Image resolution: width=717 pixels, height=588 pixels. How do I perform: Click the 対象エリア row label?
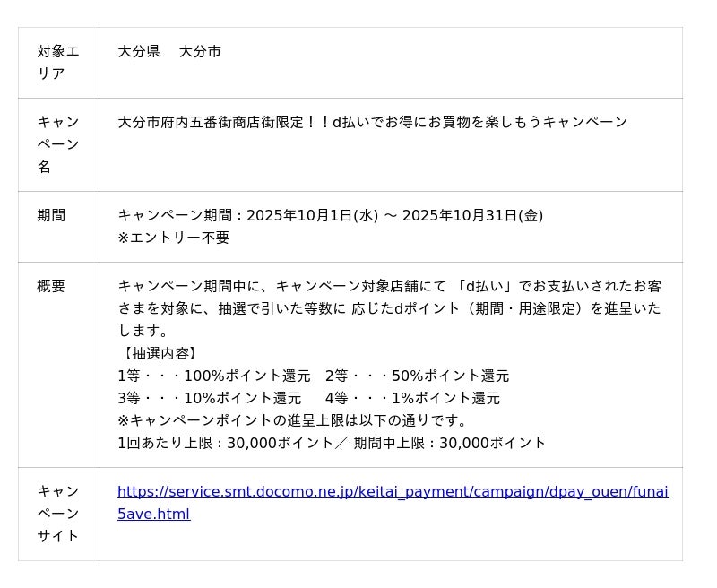point(58,63)
